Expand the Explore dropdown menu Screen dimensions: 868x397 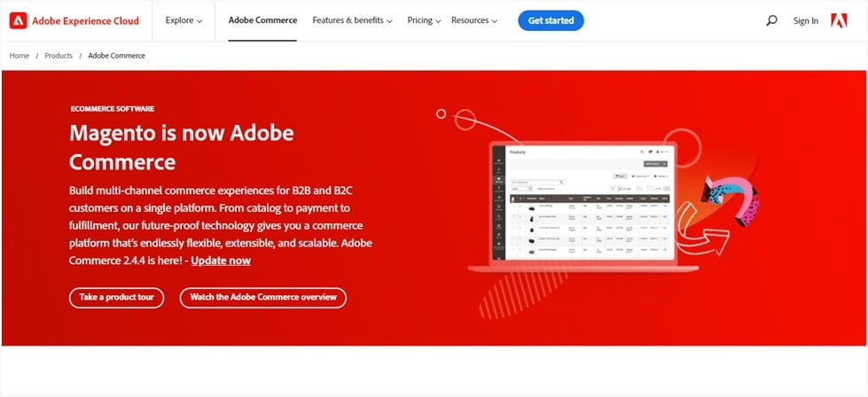184,20
